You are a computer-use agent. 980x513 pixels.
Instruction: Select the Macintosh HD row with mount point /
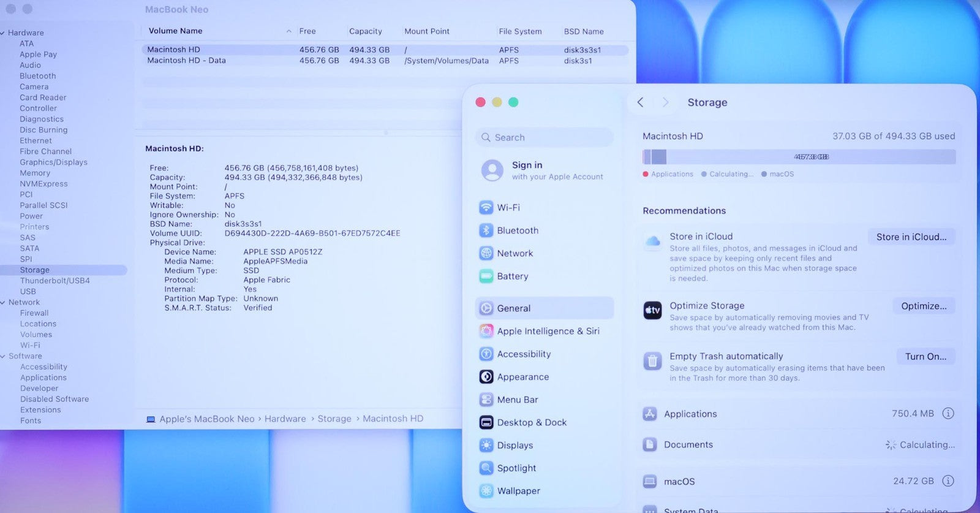point(385,50)
